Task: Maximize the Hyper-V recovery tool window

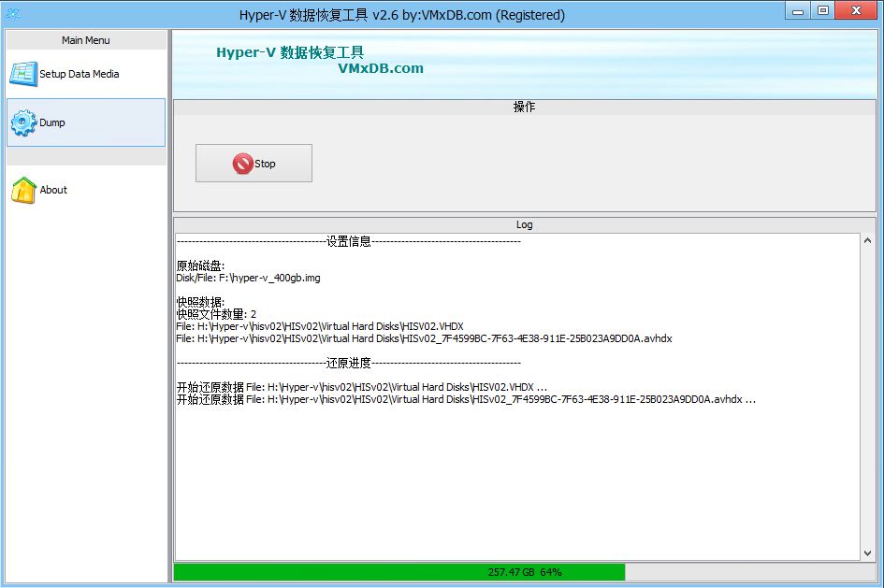Action: (822, 10)
